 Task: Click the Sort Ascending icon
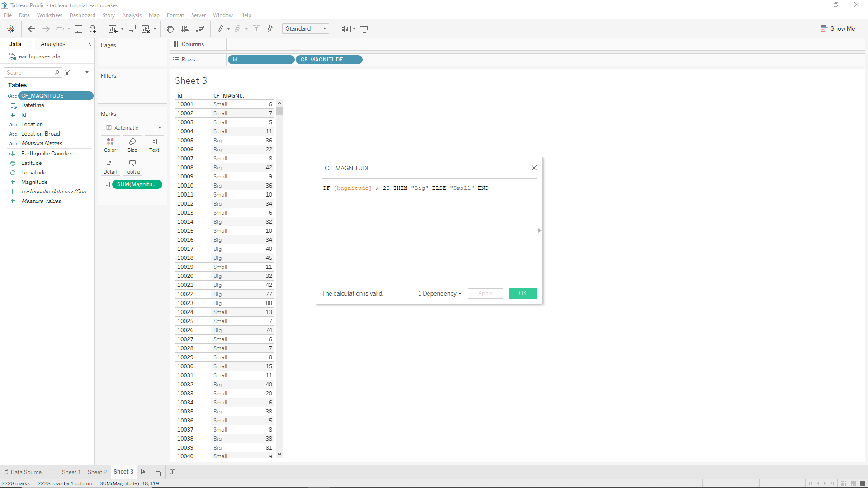[x=185, y=29]
